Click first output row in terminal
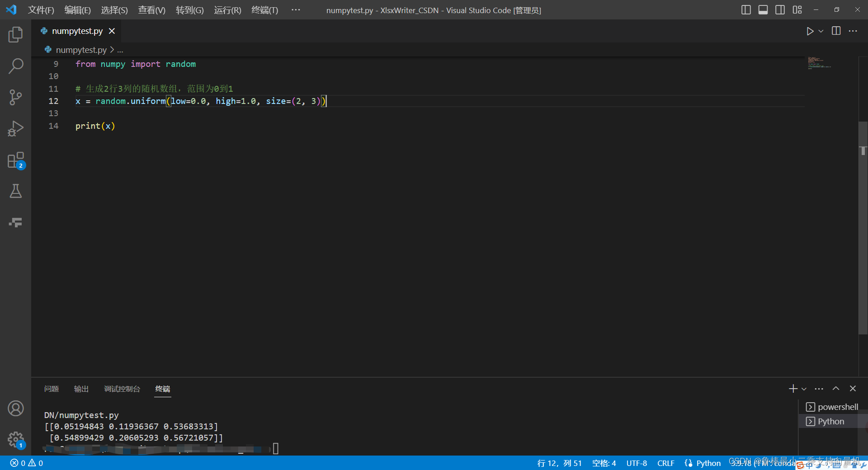Image resolution: width=868 pixels, height=470 pixels. [131, 426]
